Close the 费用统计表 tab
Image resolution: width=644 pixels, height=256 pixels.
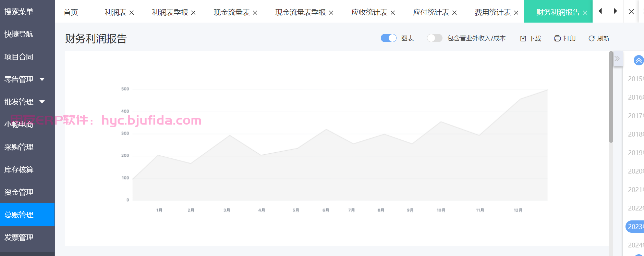pos(516,13)
